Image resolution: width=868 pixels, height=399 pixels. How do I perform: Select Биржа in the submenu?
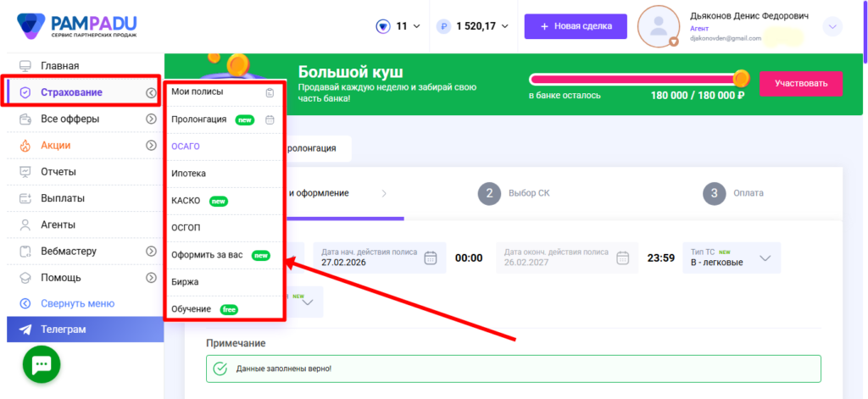[185, 282]
